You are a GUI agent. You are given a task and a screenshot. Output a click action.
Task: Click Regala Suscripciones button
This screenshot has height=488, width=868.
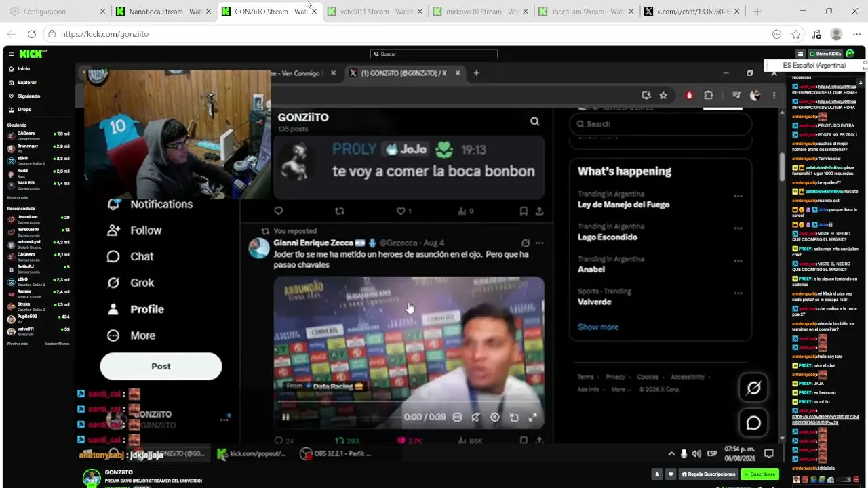708,474
